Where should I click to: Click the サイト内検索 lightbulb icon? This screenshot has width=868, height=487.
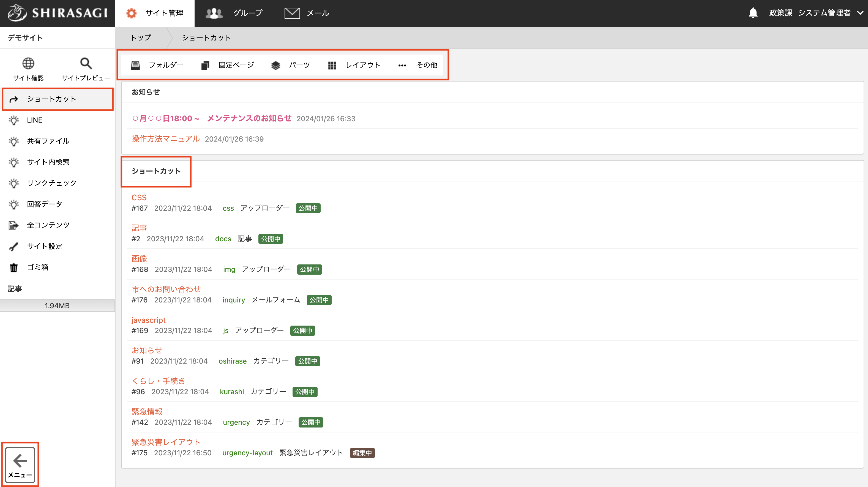click(13, 162)
